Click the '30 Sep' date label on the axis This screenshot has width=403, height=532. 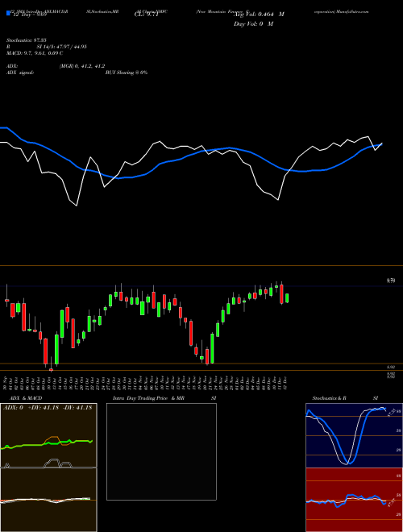pyautogui.click(x=6, y=382)
